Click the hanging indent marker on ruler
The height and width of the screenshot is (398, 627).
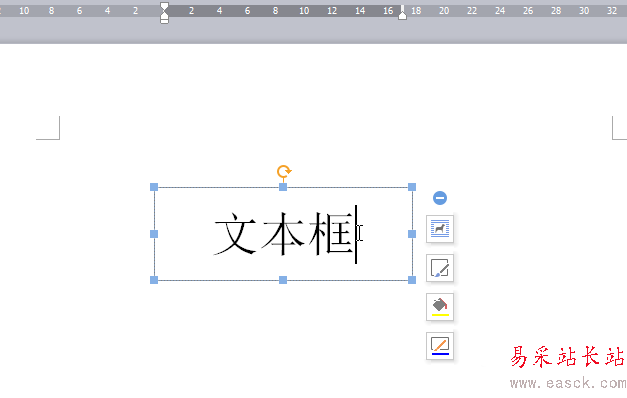[164, 15]
